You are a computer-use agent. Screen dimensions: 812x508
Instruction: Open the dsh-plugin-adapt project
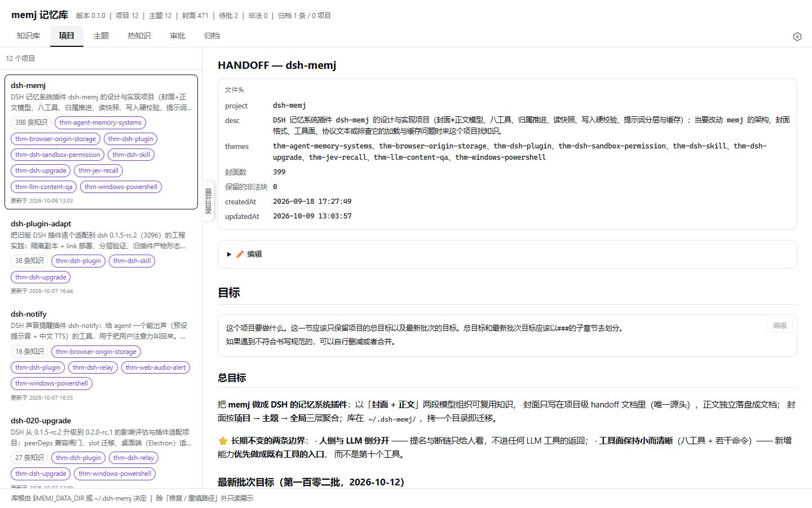tap(41, 224)
